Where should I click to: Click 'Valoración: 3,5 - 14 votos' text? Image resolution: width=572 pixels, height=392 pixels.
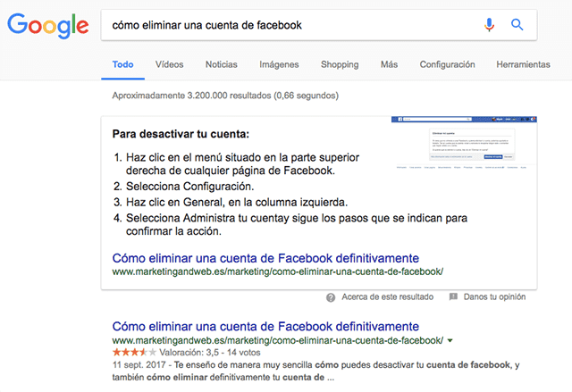click(210, 353)
